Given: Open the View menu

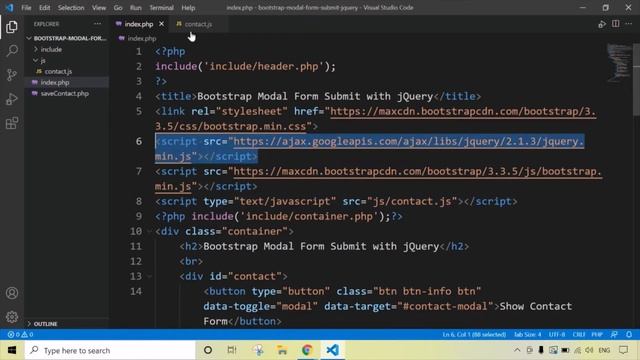Looking at the screenshot, I should coord(99,7).
